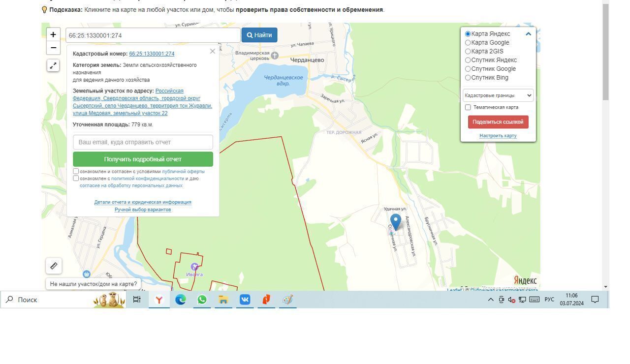Image resolution: width=630 pixels, height=364 pixels.
Task: Open Ручной выбор вариантов link
Action: pyautogui.click(x=143, y=210)
